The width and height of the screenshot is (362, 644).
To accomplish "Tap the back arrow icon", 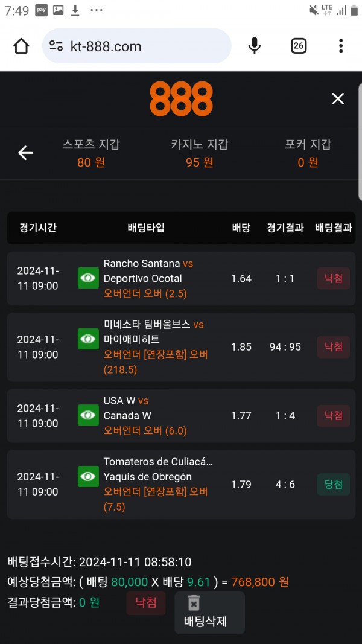I will (x=25, y=153).
